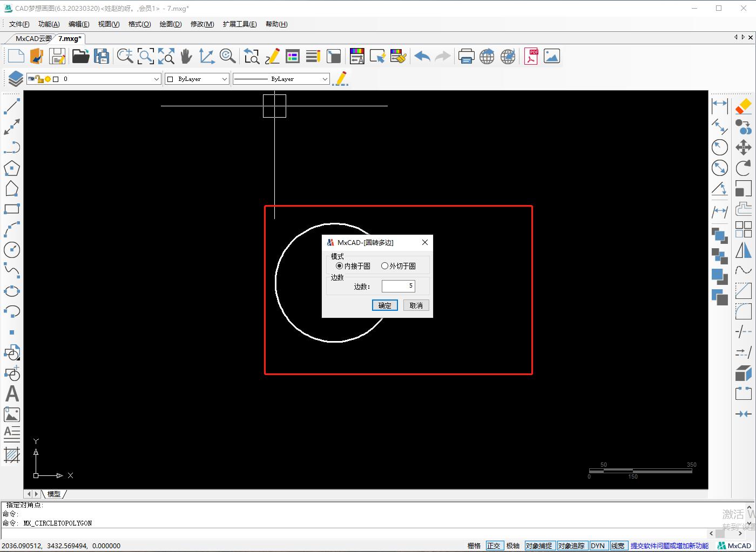Export drawing to PDF
Viewport: 756px width, 552px height.
[x=531, y=56]
